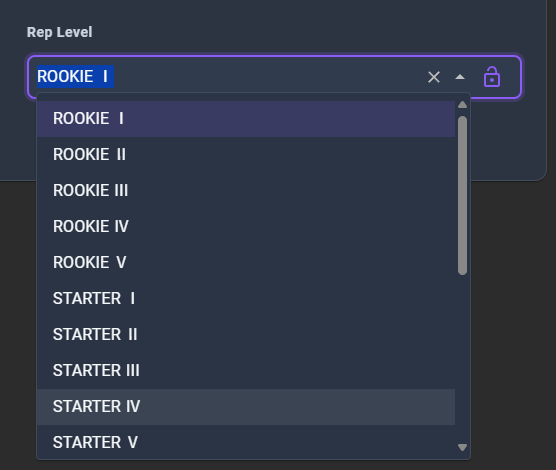Pick ROOKIE IV rep level
This screenshot has height=470, width=556.
coord(246,227)
